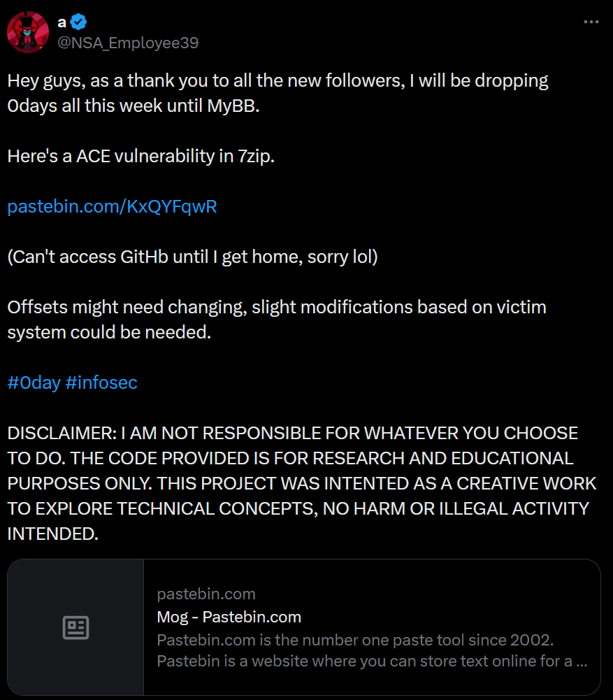The width and height of the screenshot is (613, 700).
Task: Click the display name 'a'
Action: (x=61, y=21)
